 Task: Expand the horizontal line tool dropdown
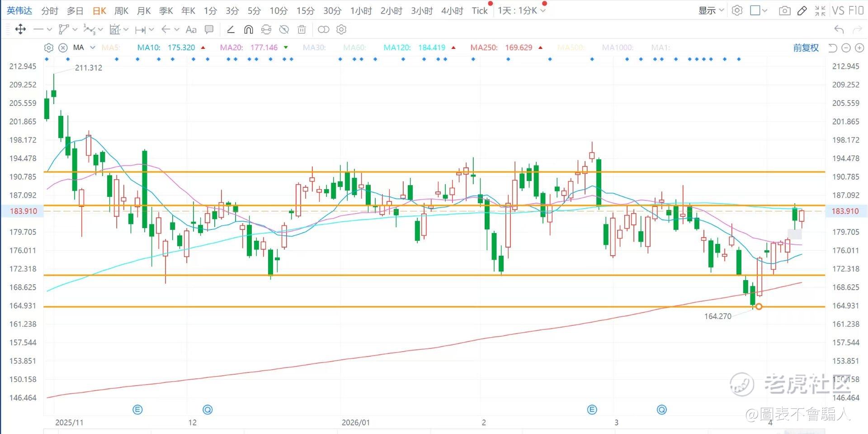pos(49,29)
